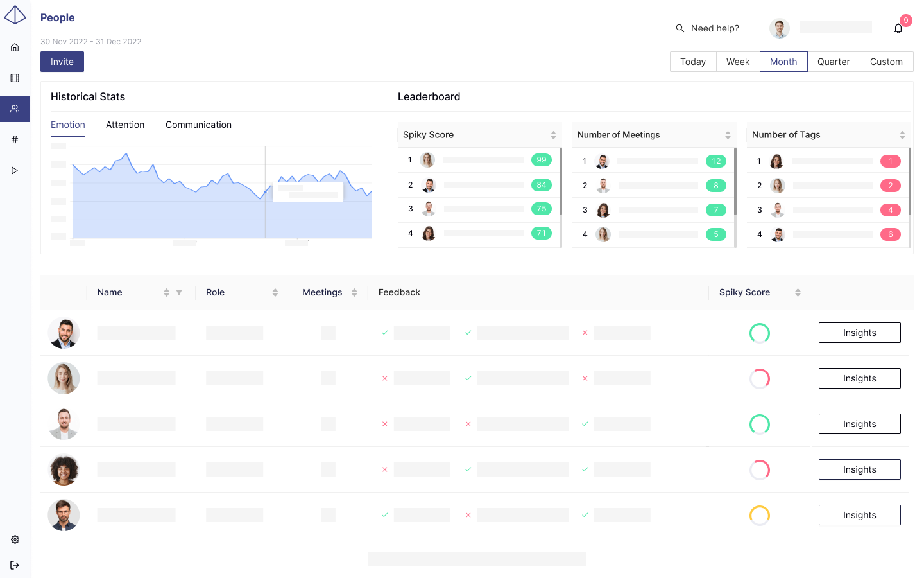924x578 pixels.
Task: Sort the Number of Meetings leaderboard
Action: point(728,135)
